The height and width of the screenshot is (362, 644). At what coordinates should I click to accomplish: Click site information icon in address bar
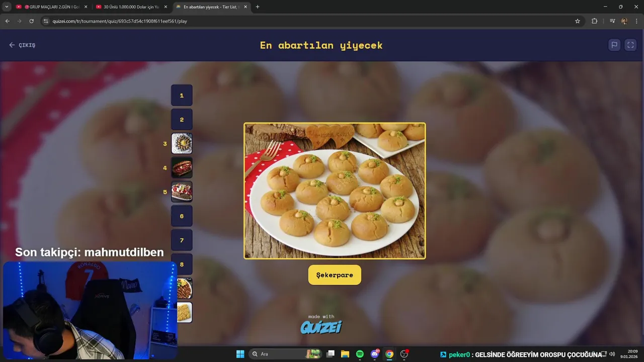point(46,21)
